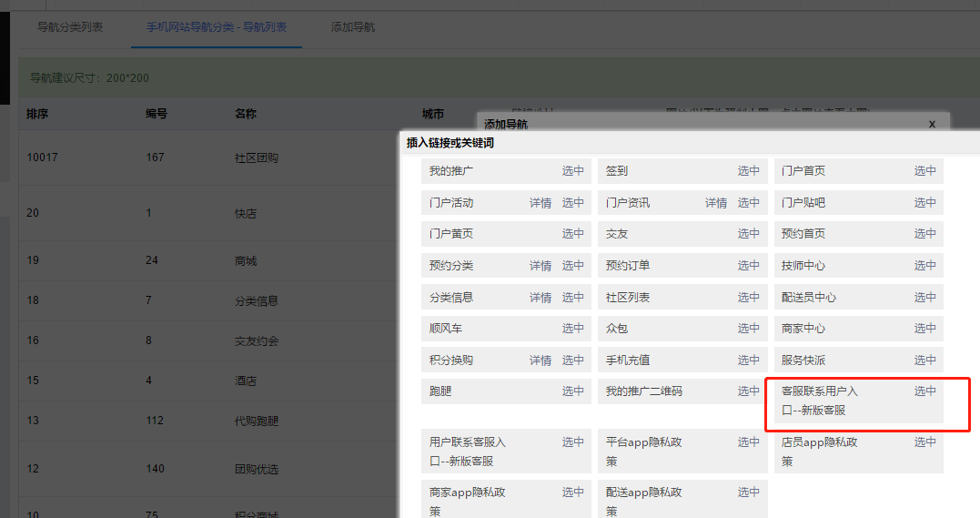This screenshot has width=980, height=518.
Task: Select 选中 for 预约首页
Action: pos(925,233)
